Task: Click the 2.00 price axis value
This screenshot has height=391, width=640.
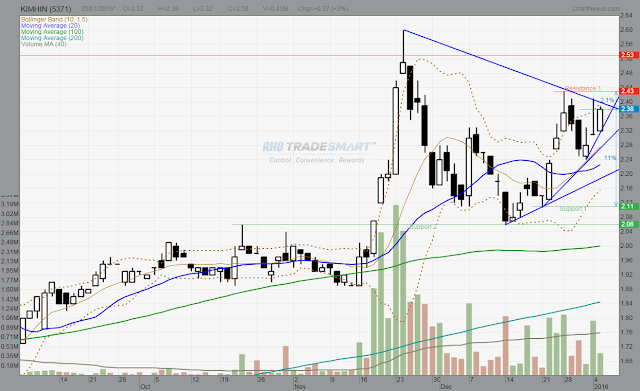Action: [627, 246]
